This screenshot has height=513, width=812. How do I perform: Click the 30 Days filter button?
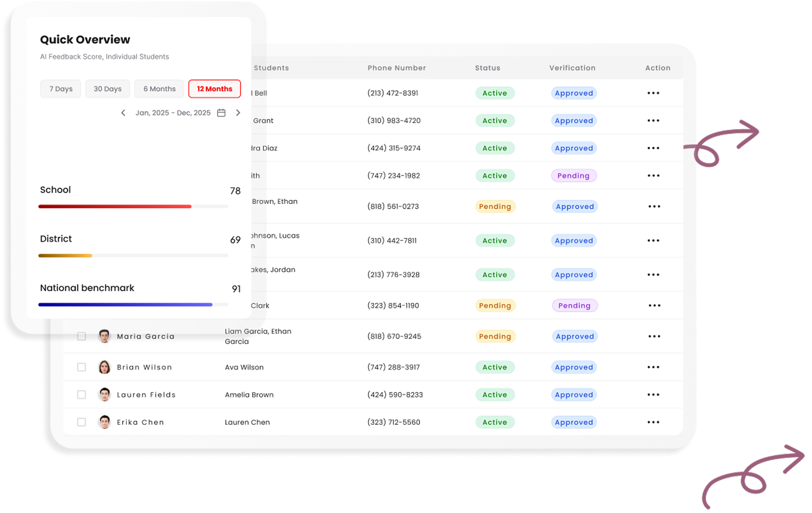click(x=107, y=89)
